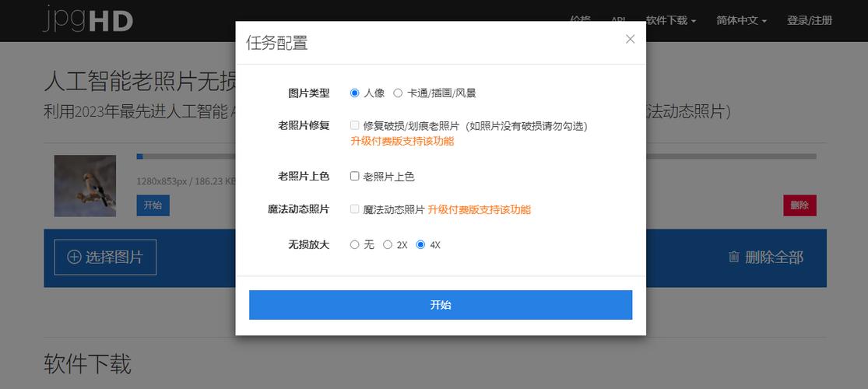The image size is (868, 389).
Task: Click the 选择图片 button with plus icon
Action: coord(105,258)
